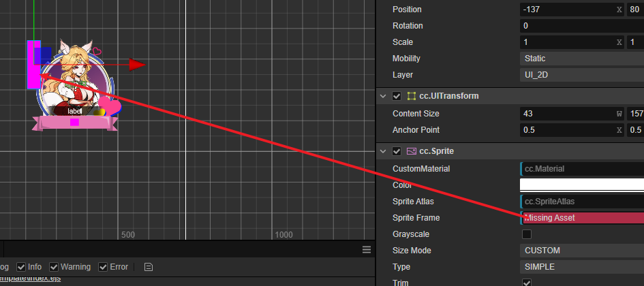Click the Missing Asset Sprite Frame slot
This screenshot has width=644, height=286.
point(581,218)
